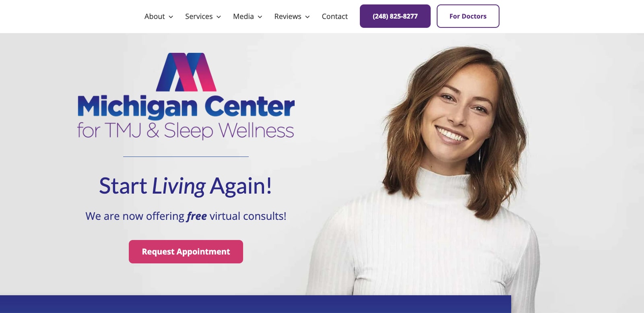Expand the Services chevron arrow
The height and width of the screenshot is (313, 644).
[219, 17]
